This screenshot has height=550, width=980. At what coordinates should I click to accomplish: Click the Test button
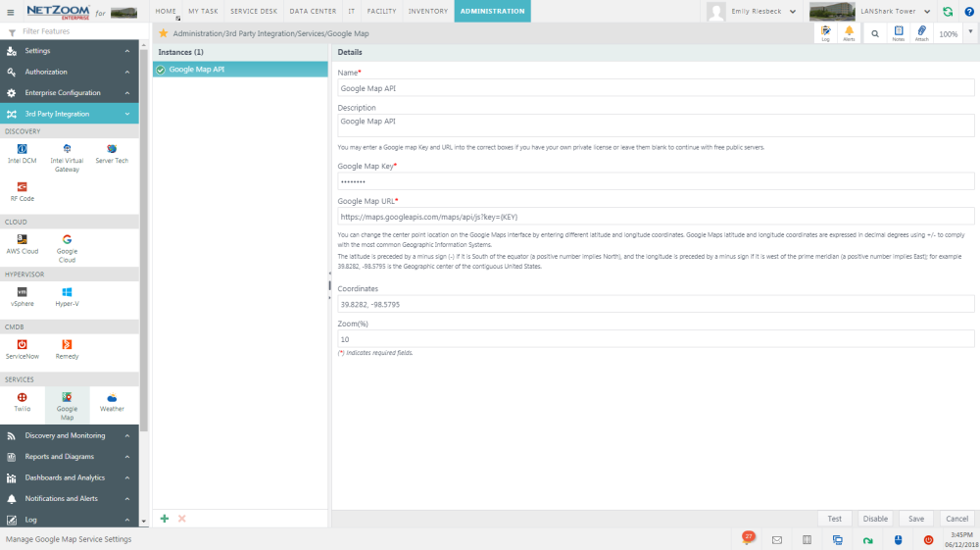pos(834,519)
